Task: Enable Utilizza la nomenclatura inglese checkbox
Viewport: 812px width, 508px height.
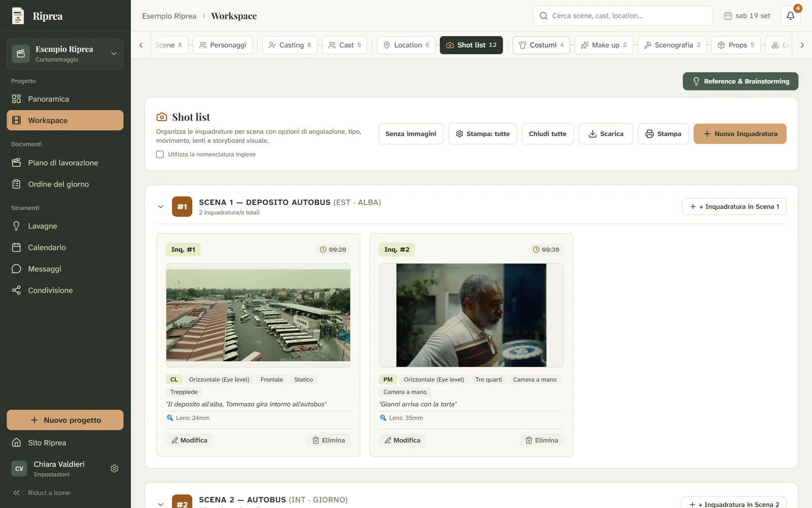Action: pos(160,154)
